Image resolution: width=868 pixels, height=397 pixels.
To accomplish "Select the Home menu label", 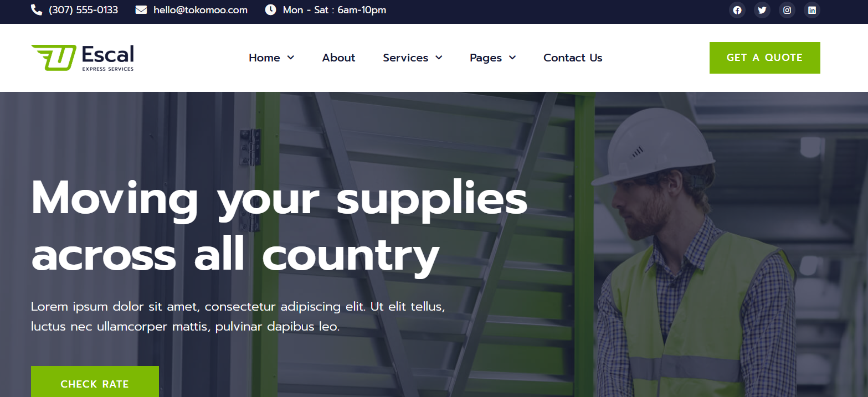I will point(264,58).
